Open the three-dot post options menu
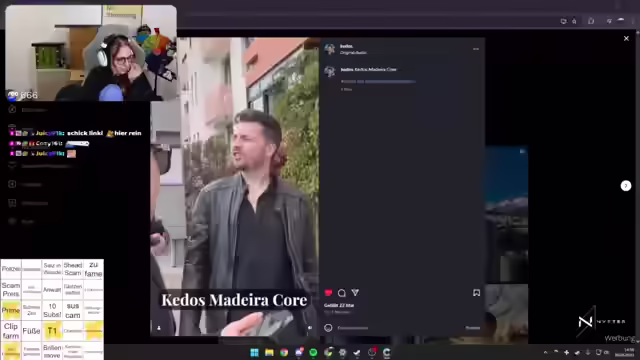This screenshot has height=360, width=640. point(476,49)
